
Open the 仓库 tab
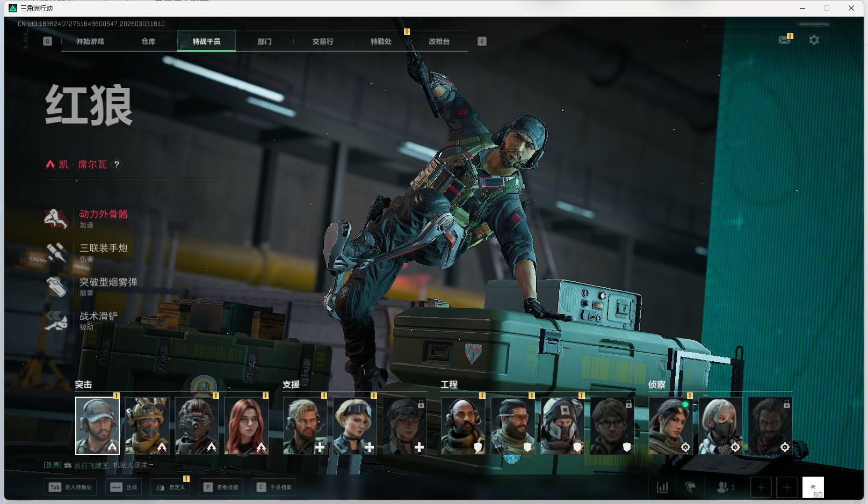[x=148, y=41]
